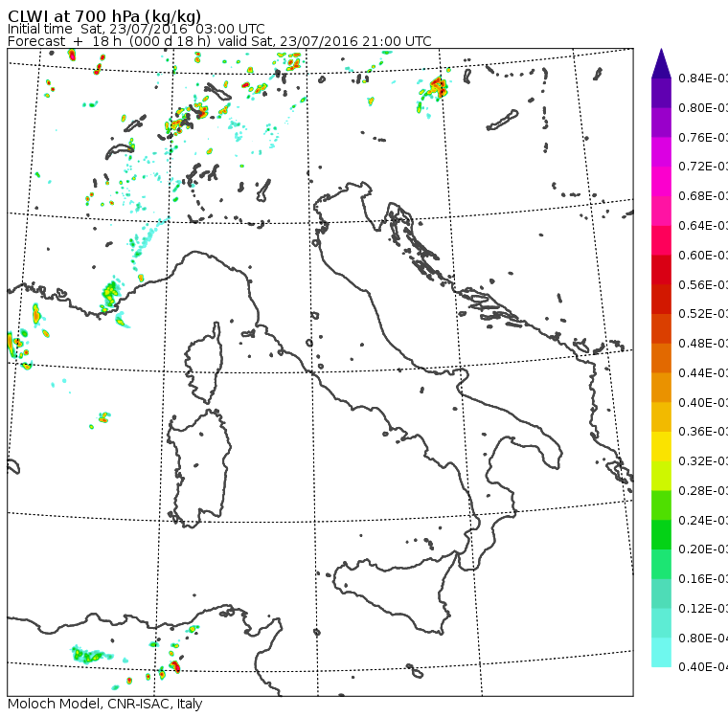Pick the magenta band between 0.72E-03 and 0.76E-03
Screen dimensions: 728x717
click(x=661, y=152)
